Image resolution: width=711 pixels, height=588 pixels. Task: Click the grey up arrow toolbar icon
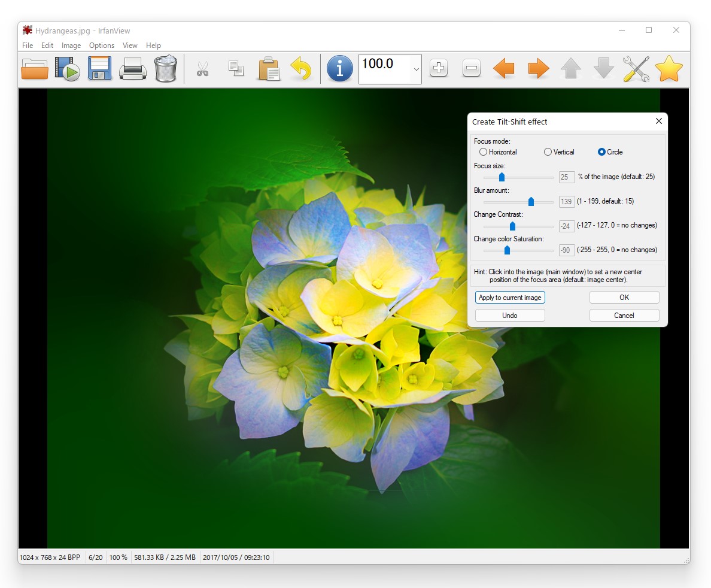click(x=571, y=68)
